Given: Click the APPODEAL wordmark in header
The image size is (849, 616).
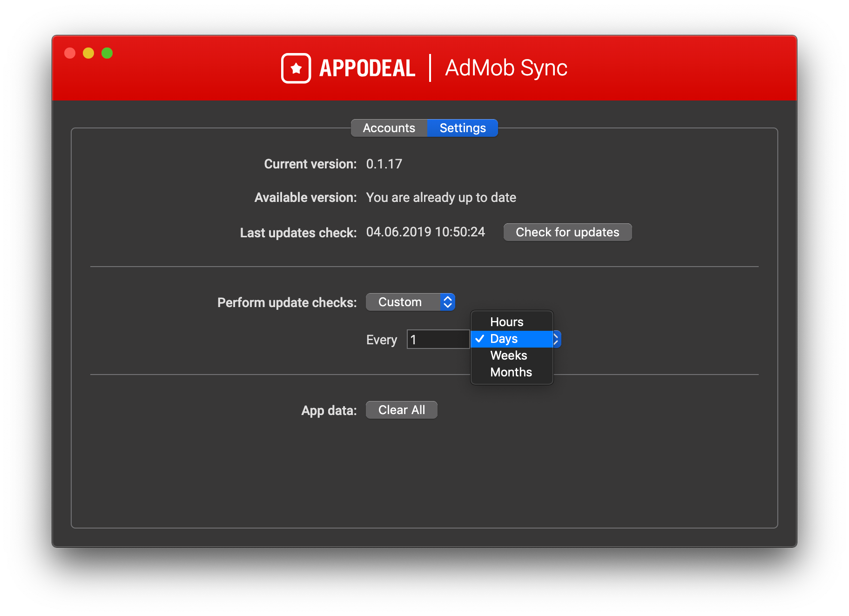Looking at the screenshot, I should [x=367, y=68].
